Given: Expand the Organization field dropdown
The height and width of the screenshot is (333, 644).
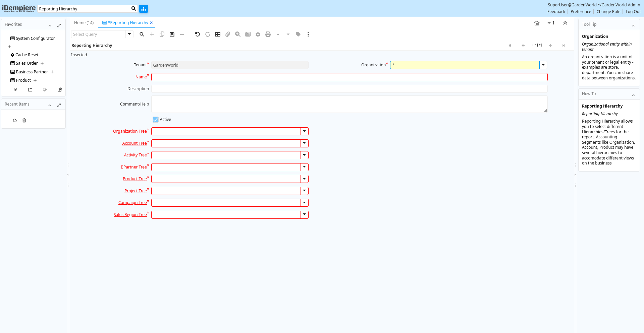Looking at the screenshot, I should click(x=543, y=65).
